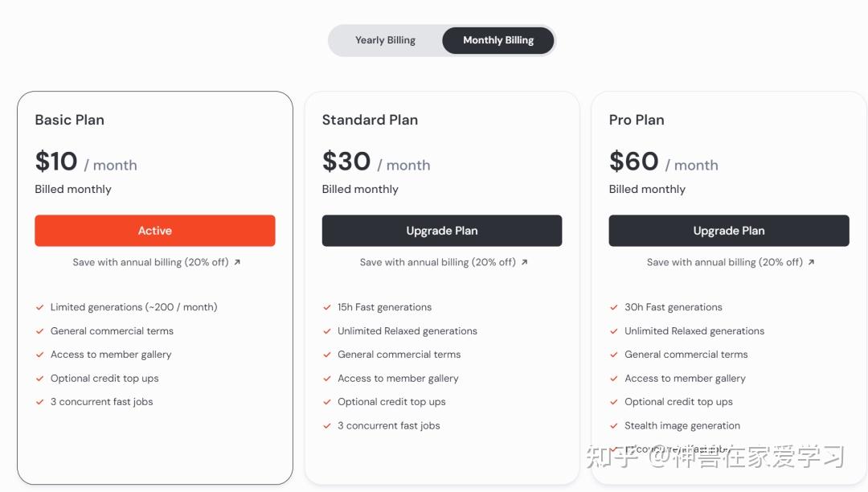The image size is (868, 492).
Task: Click checkmark beside Stealth image generation
Action: click(x=614, y=426)
